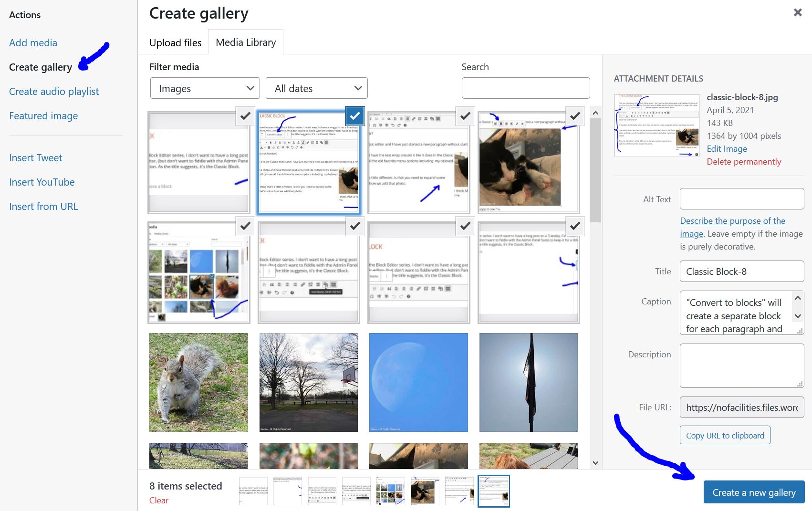Click the file name 'classic-block-8.jpg'
812x511 pixels.
(x=742, y=97)
